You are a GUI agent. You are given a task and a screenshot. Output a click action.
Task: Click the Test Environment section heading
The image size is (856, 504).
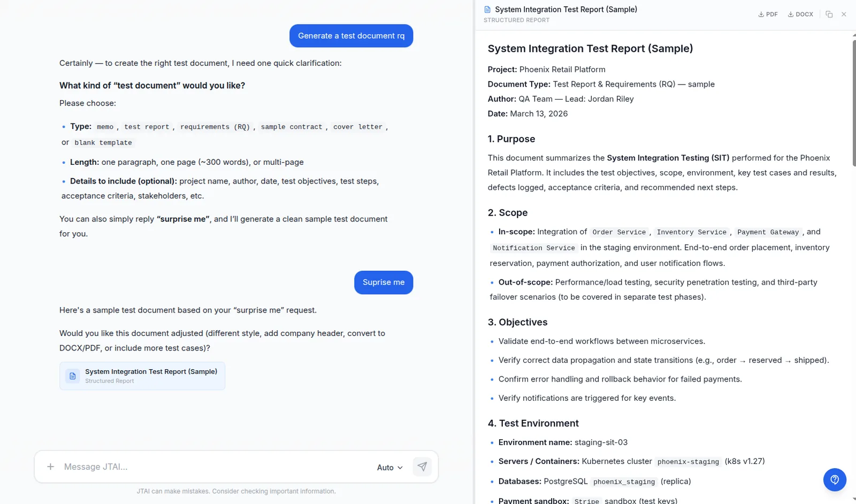(533, 423)
